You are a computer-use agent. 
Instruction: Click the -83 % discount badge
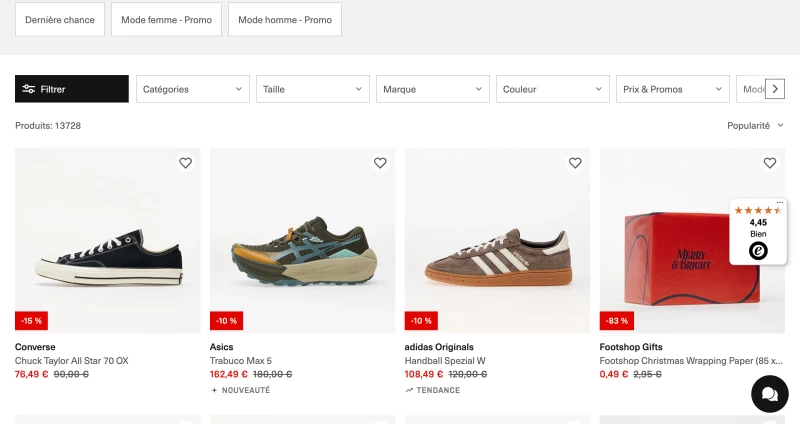point(617,321)
